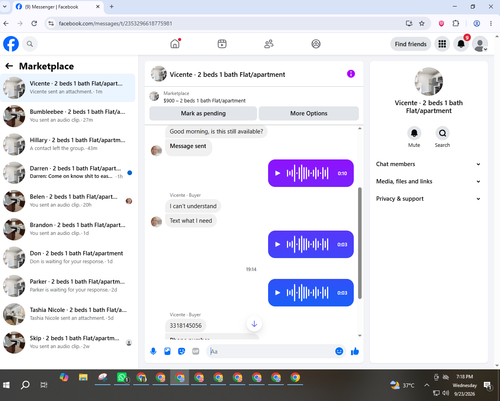Click the Aa message input field
500x401 pixels.
(270, 351)
